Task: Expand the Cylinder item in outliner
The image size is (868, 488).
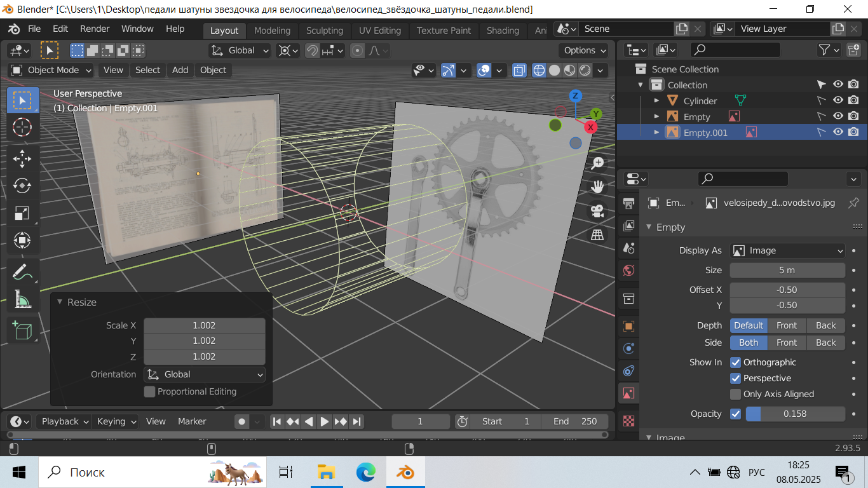Action: [657, 100]
